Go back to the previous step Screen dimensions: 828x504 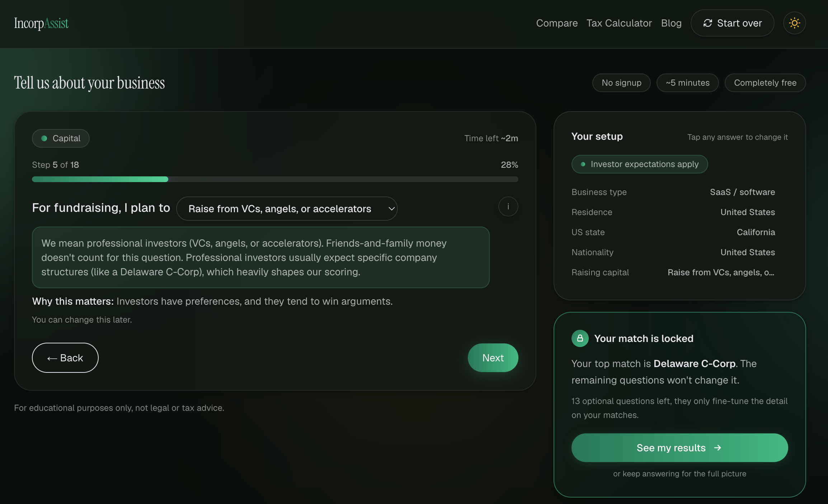[x=65, y=358]
